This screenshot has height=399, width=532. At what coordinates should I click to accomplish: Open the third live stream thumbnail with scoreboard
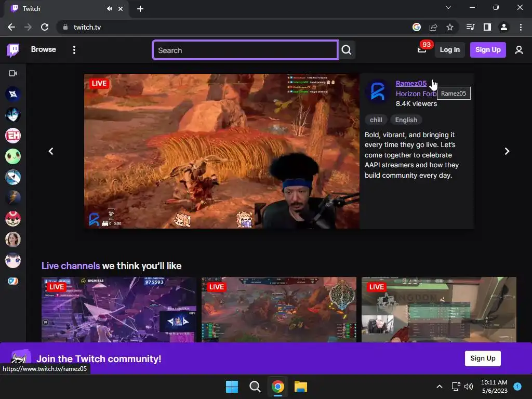pos(438,310)
